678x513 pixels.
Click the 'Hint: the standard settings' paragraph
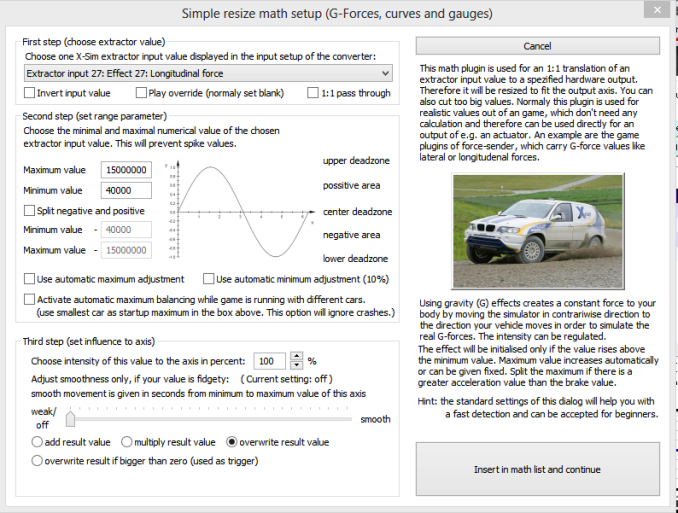[537, 407]
